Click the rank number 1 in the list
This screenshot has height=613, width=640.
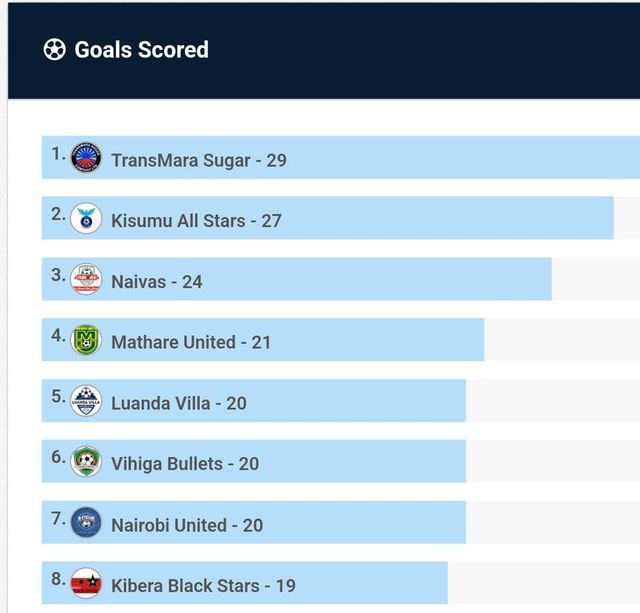click(x=58, y=153)
